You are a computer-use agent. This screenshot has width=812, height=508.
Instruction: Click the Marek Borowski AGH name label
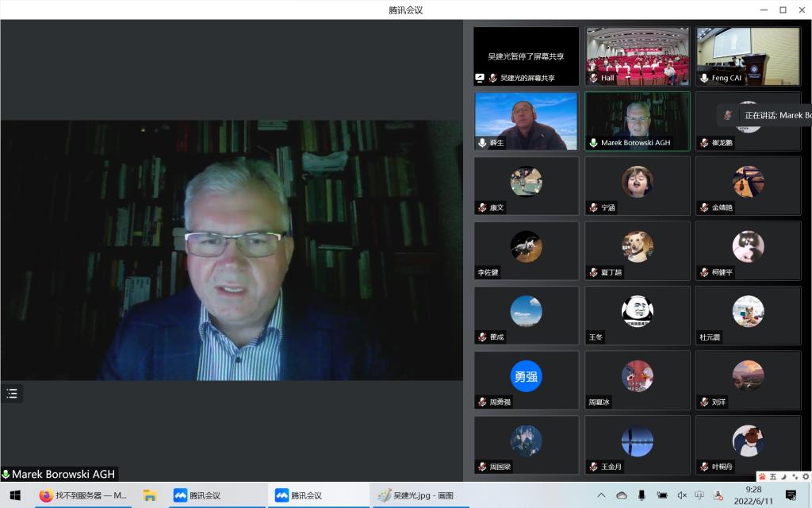(63, 474)
